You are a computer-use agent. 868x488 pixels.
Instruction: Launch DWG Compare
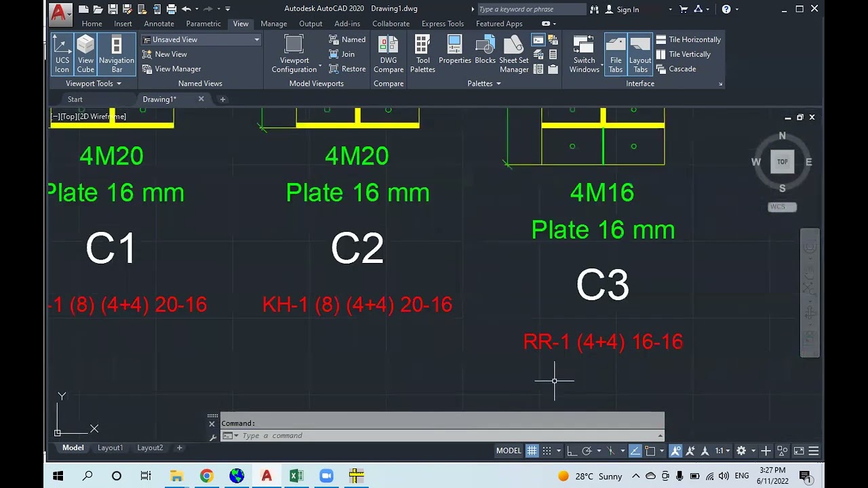point(389,54)
